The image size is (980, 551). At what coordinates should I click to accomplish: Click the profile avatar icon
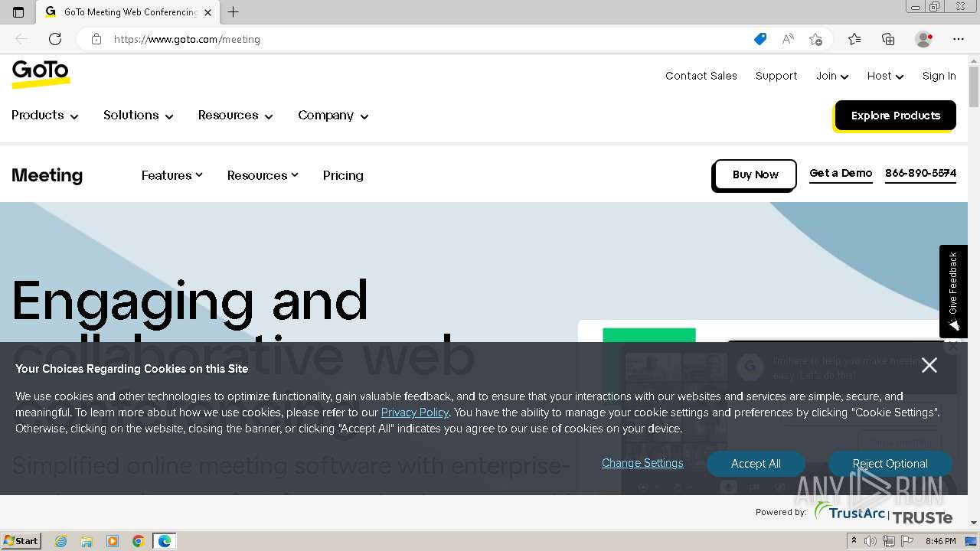point(924,39)
